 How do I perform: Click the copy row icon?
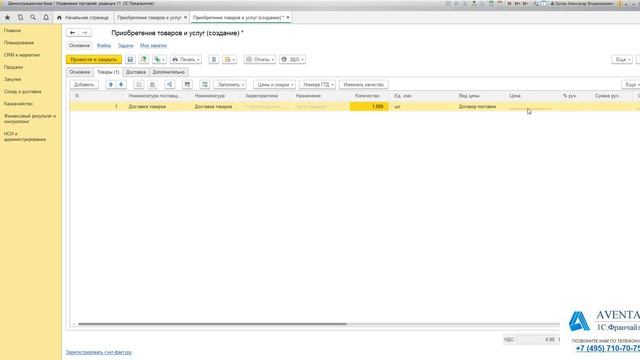(139, 84)
